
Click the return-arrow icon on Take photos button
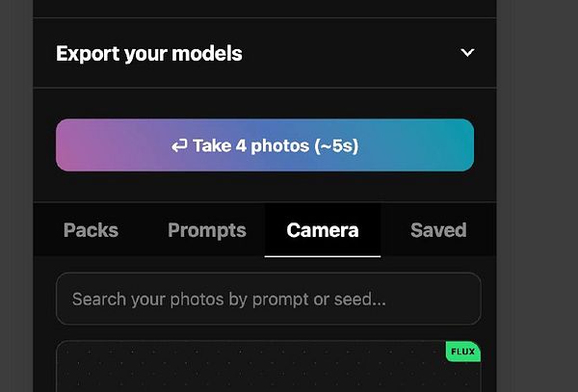click(179, 146)
